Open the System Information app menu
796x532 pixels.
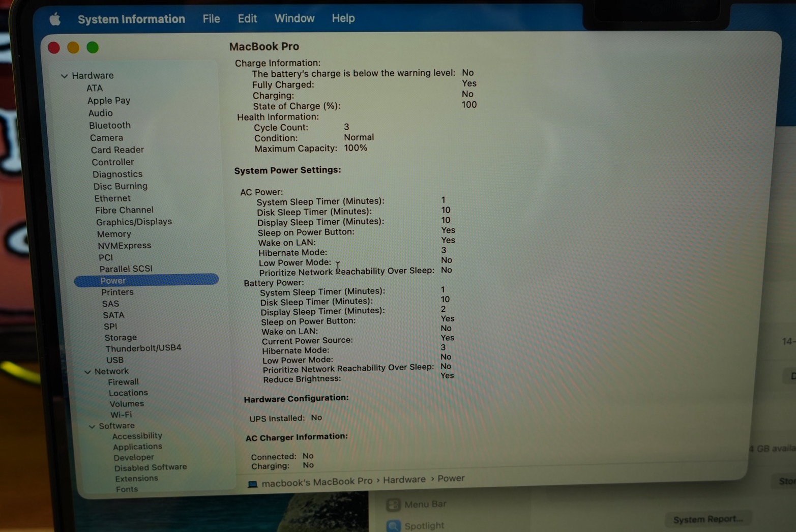coord(131,19)
